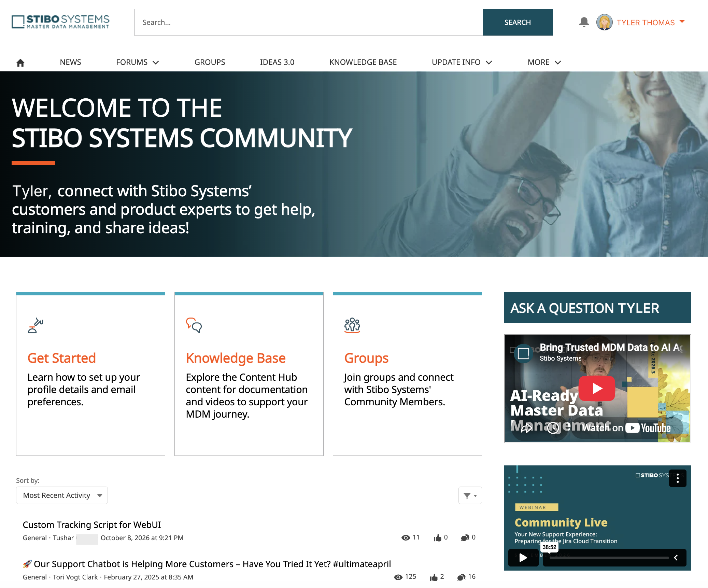The image size is (708, 588).
Task: Click views eye icon for Custom Tracking Script
Action: tap(406, 538)
